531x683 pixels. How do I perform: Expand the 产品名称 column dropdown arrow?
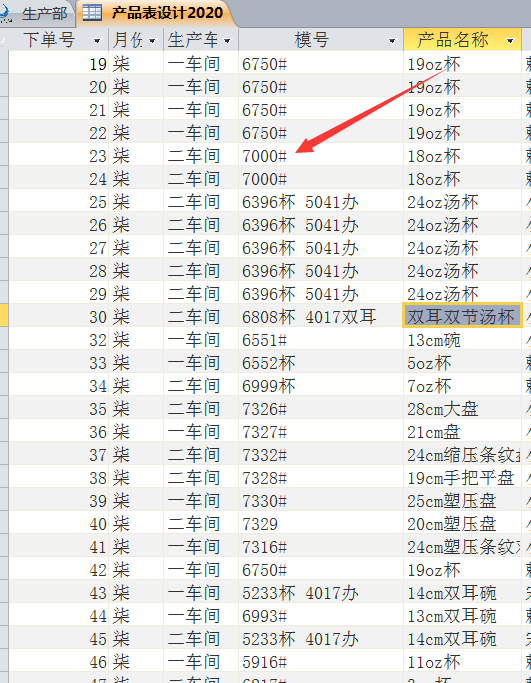coord(510,41)
